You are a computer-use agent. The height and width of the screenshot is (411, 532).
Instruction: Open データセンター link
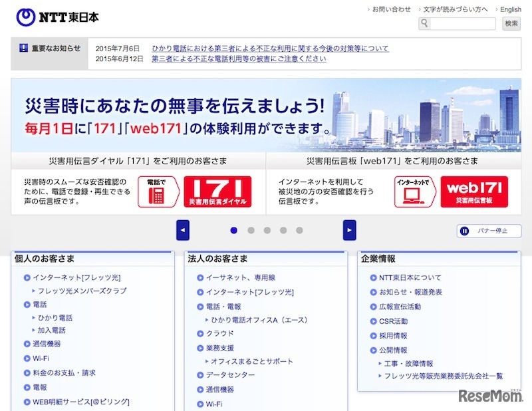pos(230,375)
